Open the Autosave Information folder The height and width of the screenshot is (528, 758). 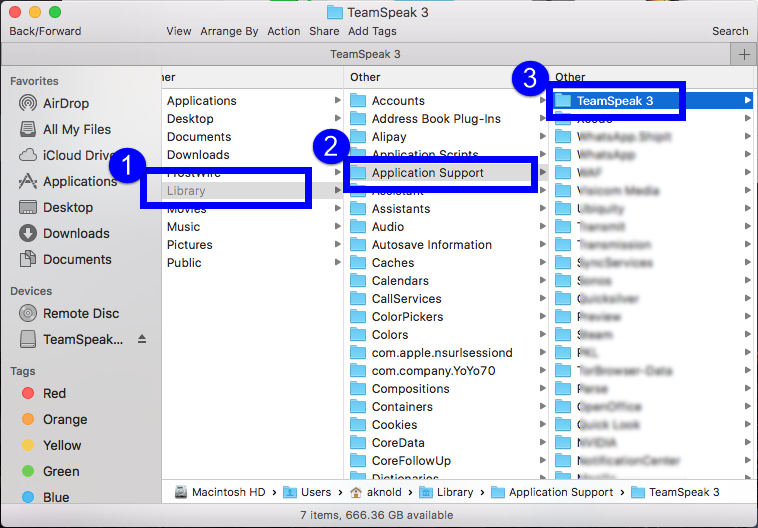tap(446, 245)
